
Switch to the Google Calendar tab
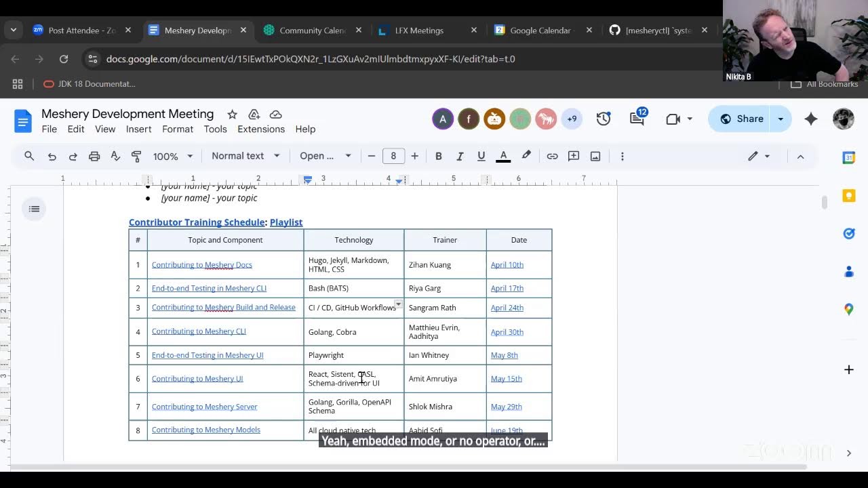coord(542,30)
